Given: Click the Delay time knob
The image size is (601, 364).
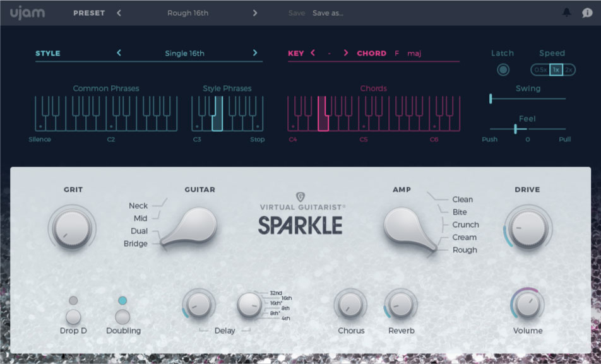Looking at the screenshot, I should (249, 305).
